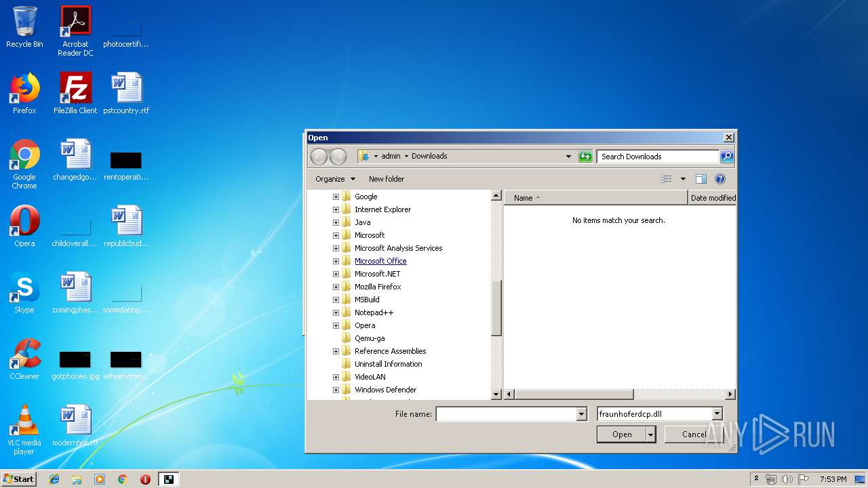This screenshot has width=868, height=488.
Task: Select the Qemu-ga folder in tree
Action: click(370, 338)
